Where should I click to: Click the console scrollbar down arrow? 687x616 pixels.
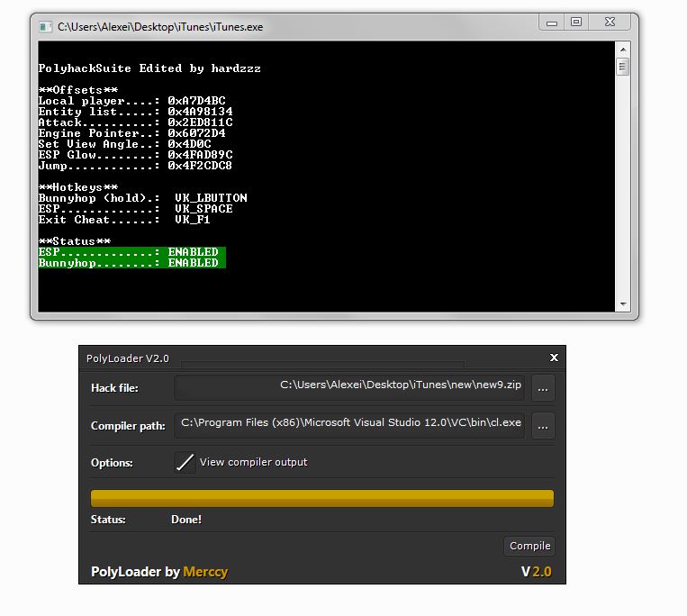click(x=622, y=304)
